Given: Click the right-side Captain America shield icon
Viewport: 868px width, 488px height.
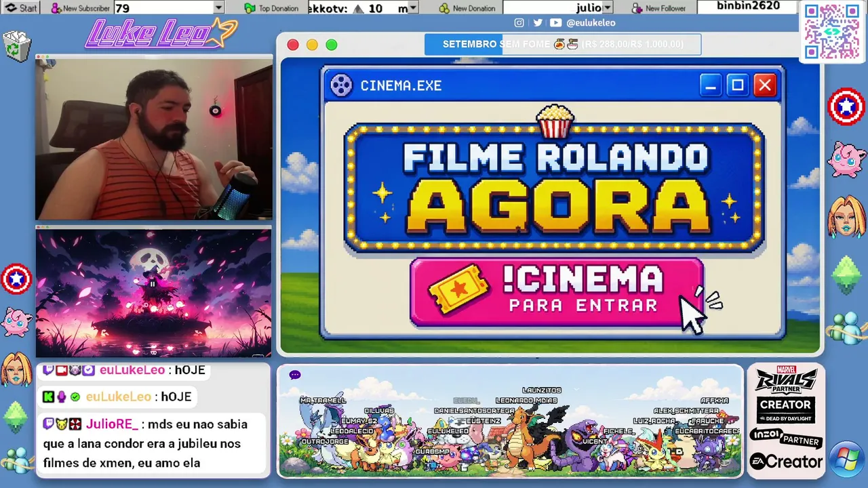Looking at the screenshot, I should point(846,107).
